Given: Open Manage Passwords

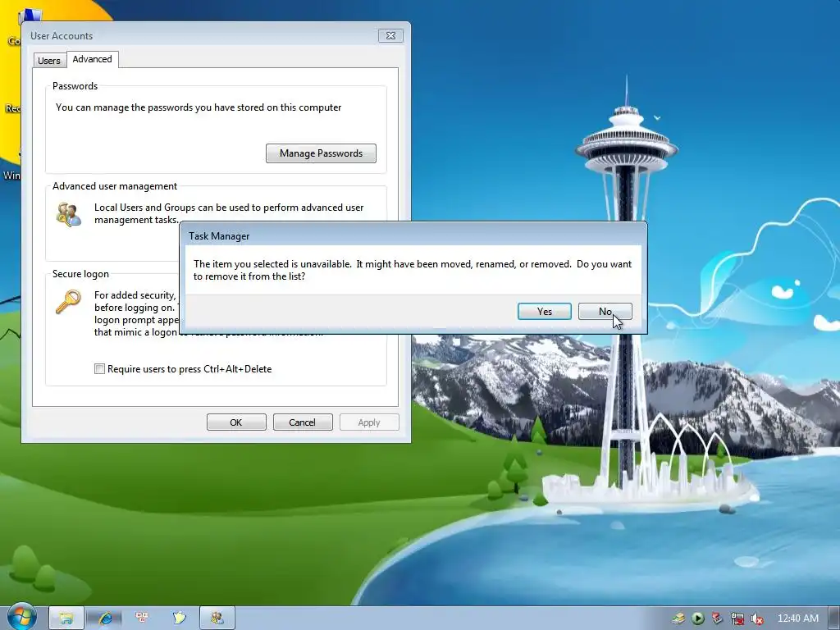Looking at the screenshot, I should pyautogui.click(x=321, y=153).
